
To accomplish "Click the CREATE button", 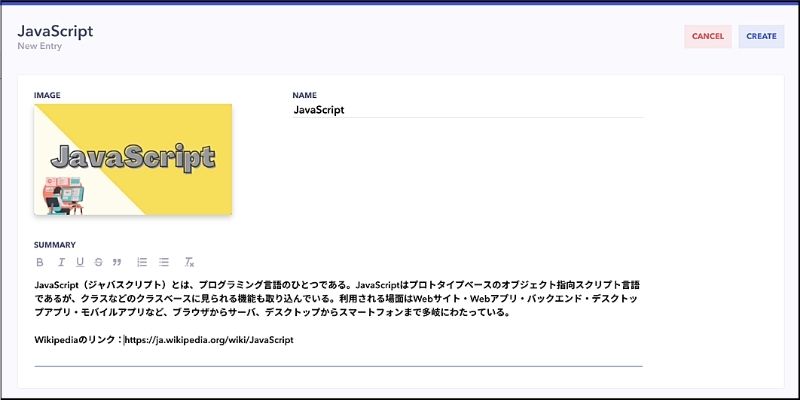I will (761, 36).
